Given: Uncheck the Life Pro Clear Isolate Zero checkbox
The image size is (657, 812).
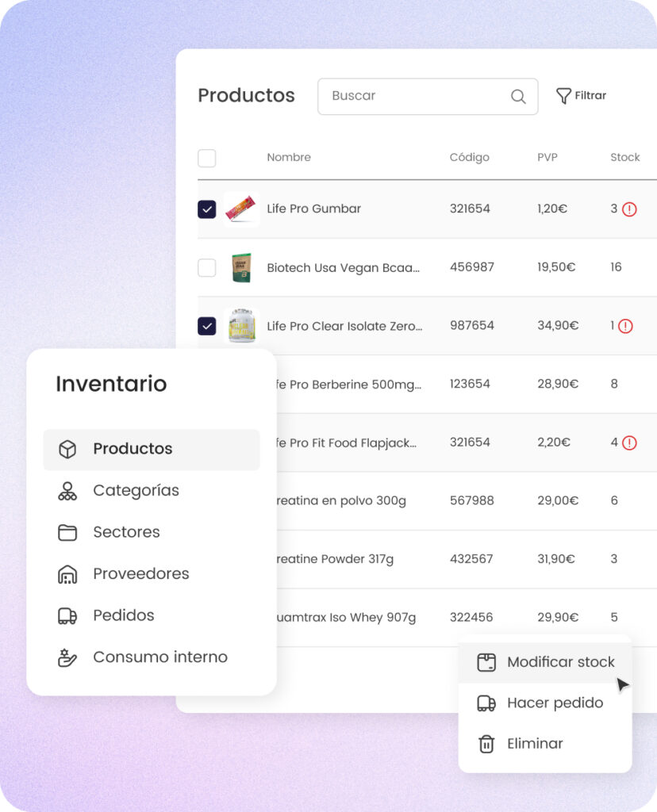Looking at the screenshot, I should 207,326.
